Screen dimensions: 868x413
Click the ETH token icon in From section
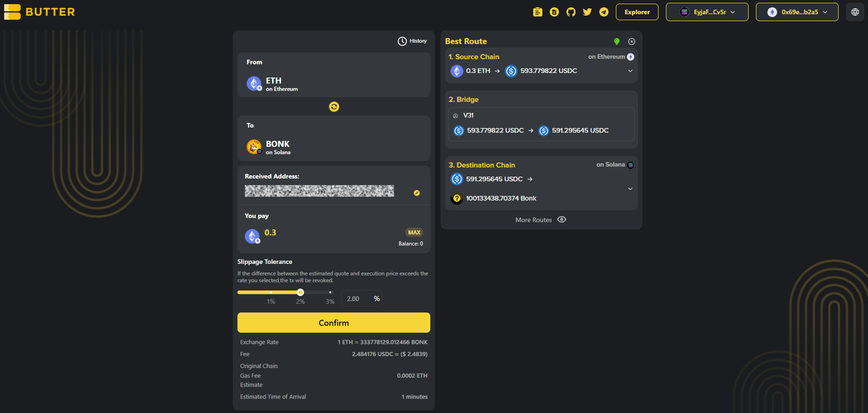(254, 83)
